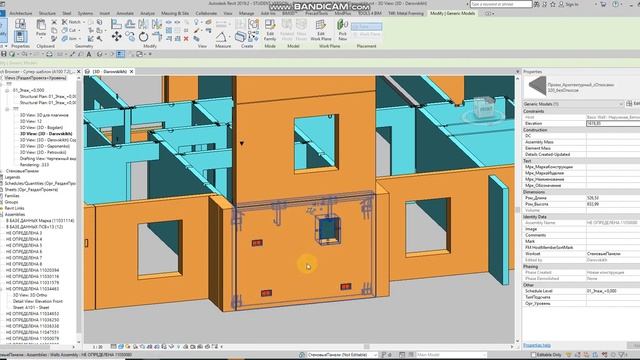640x360 pixels.
Task: Collapse НЕ ОПРЕДЕЛЕНА 11034465 assembly node
Action: [x=2, y=289]
